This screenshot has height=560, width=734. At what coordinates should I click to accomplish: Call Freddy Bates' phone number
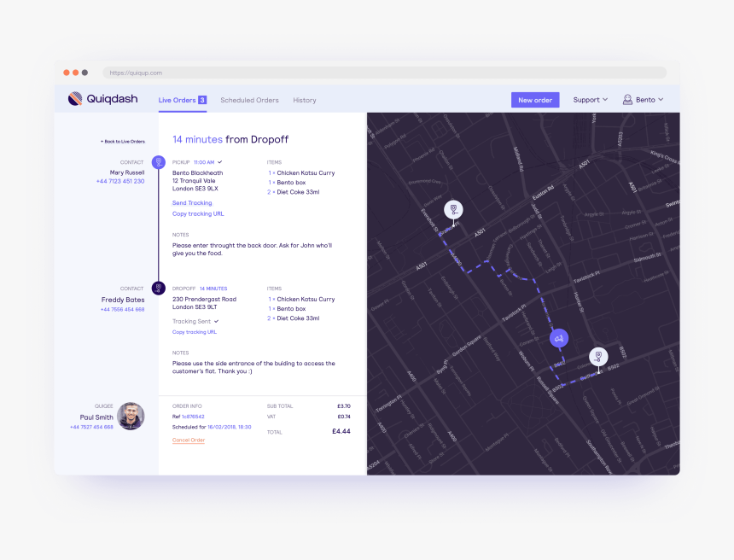click(x=122, y=310)
